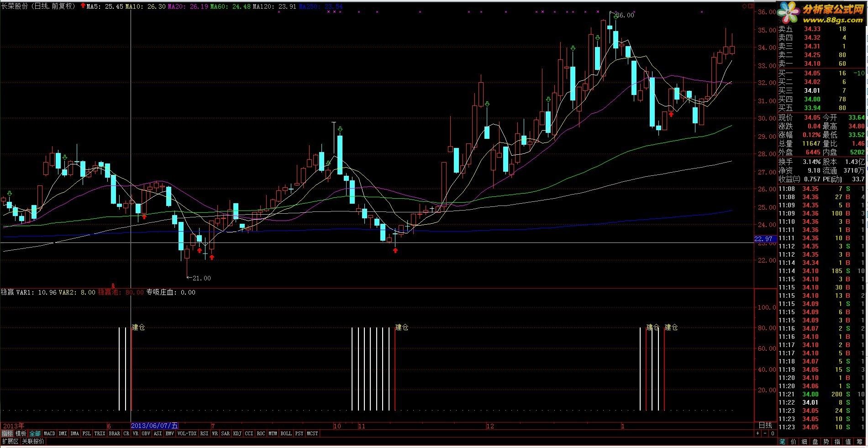This screenshot has height=448, width=868.
Task: Select the WR indicator tab
Action: 215,433
